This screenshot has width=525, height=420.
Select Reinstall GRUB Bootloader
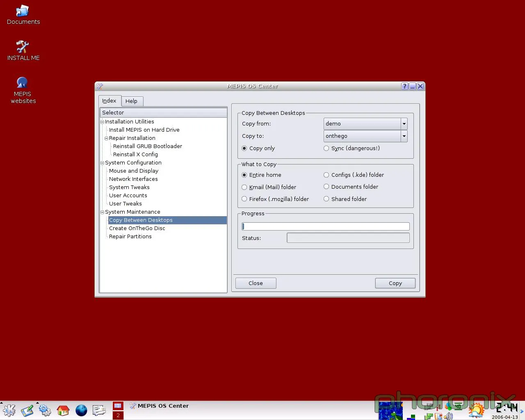148,146
